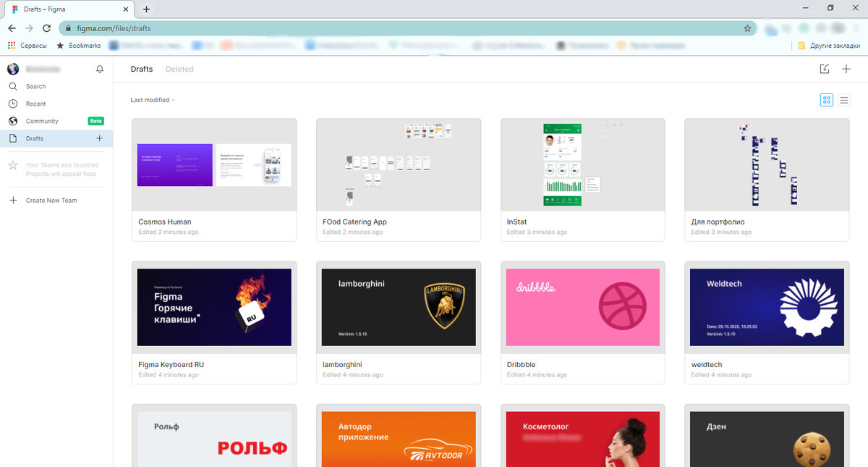This screenshot has height=467, width=868.
Task: Click the Cosmos Human file name
Action: [165, 222]
